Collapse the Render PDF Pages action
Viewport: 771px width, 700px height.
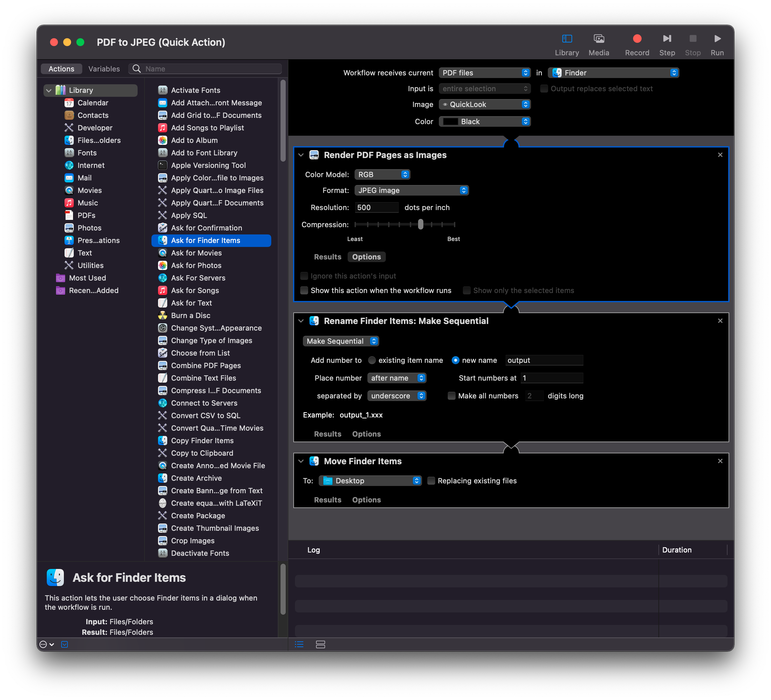coord(301,155)
